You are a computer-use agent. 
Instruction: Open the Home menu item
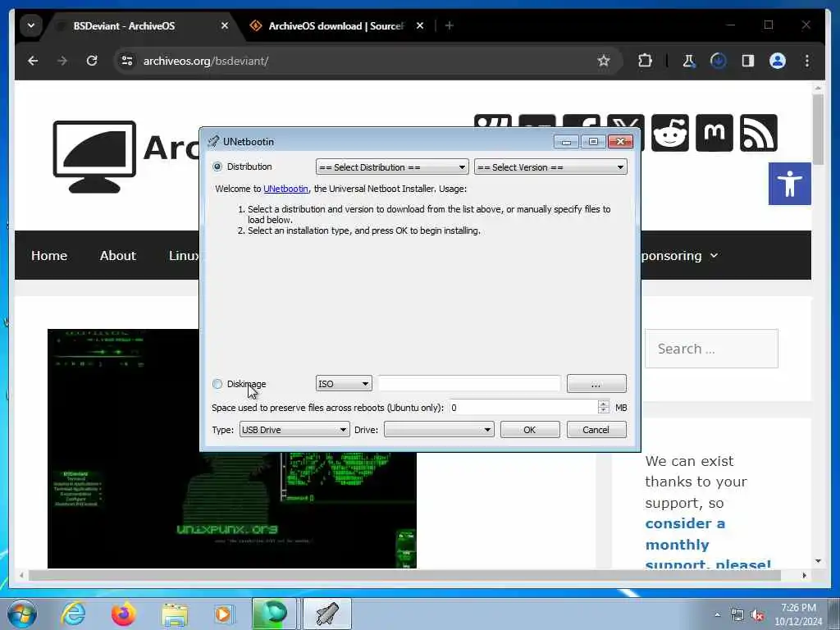(49, 256)
